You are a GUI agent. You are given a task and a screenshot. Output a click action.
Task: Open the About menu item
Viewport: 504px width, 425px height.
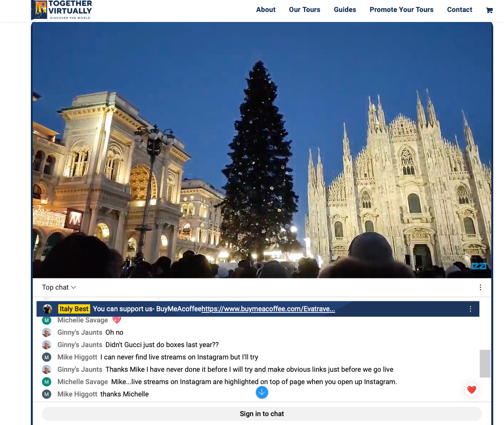point(265,10)
